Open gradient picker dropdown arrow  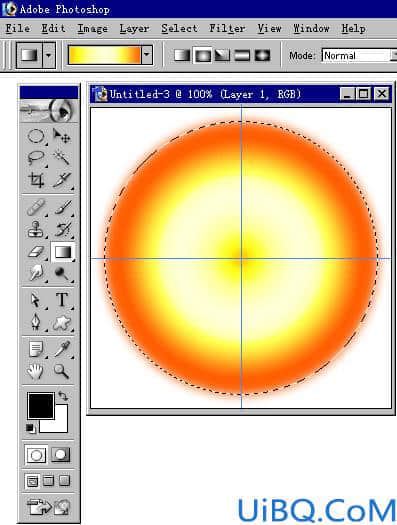coord(147,54)
